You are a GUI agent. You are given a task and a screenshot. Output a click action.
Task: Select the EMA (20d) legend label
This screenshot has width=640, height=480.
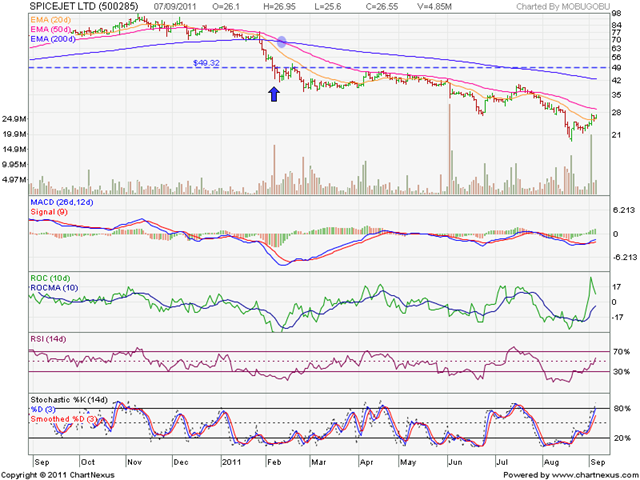point(49,20)
